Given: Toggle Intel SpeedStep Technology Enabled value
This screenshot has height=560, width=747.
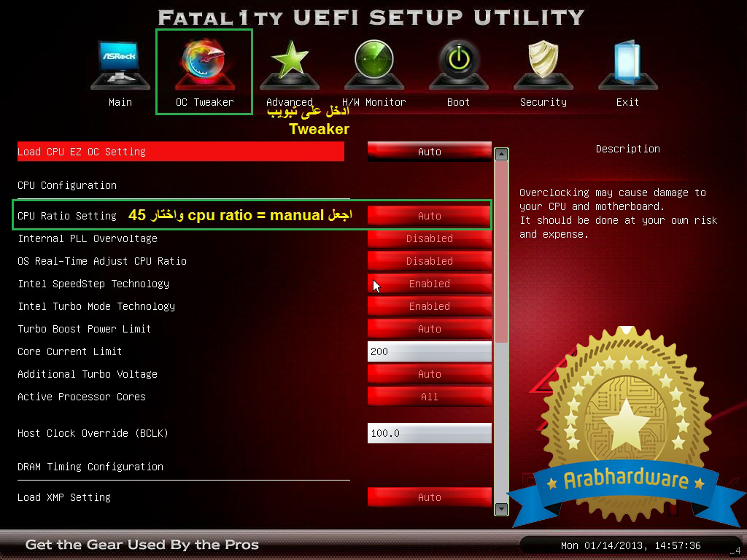Looking at the screenshot, I should point(429,284).
